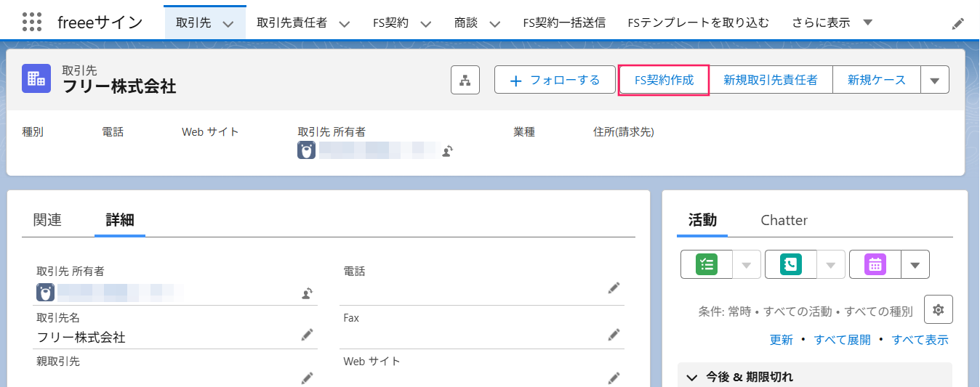Switch to the 詳細 tab
The image size is (980, 387).
[x=120, y=220]
